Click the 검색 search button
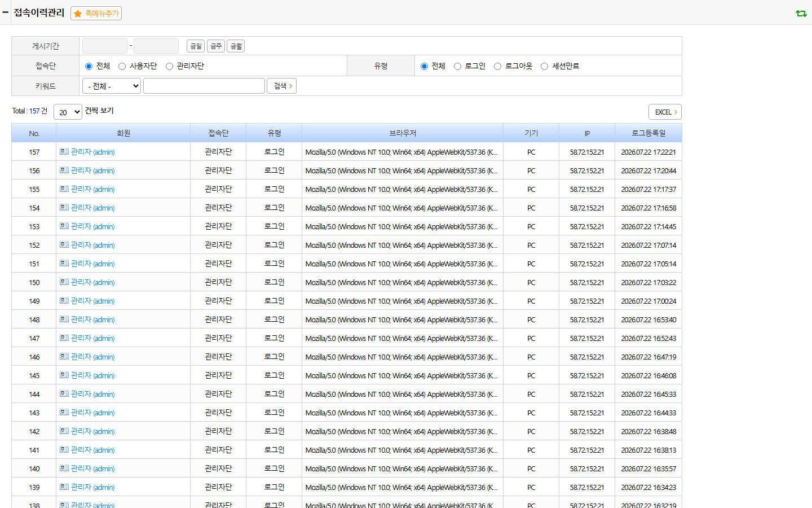The height and width of the screenshot is (508, 812). (282, 86)
